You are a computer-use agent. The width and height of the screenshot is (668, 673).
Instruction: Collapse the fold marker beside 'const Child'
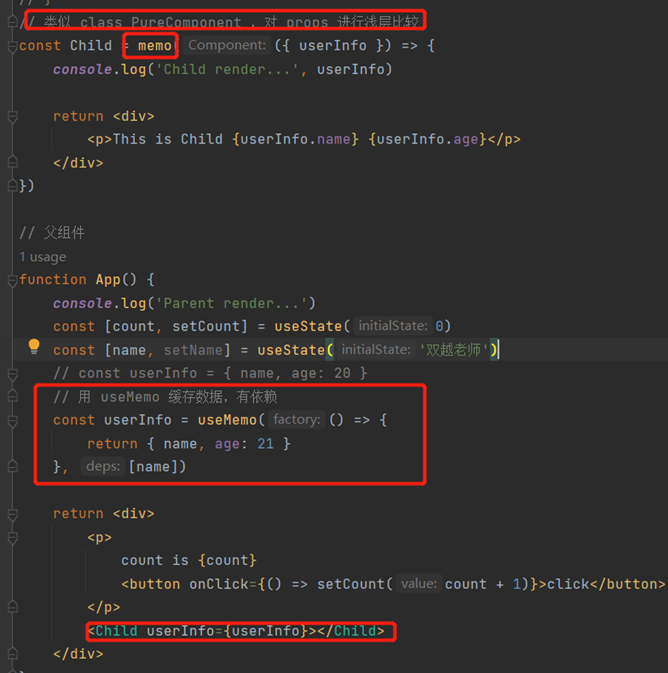(x=12, y=46)
